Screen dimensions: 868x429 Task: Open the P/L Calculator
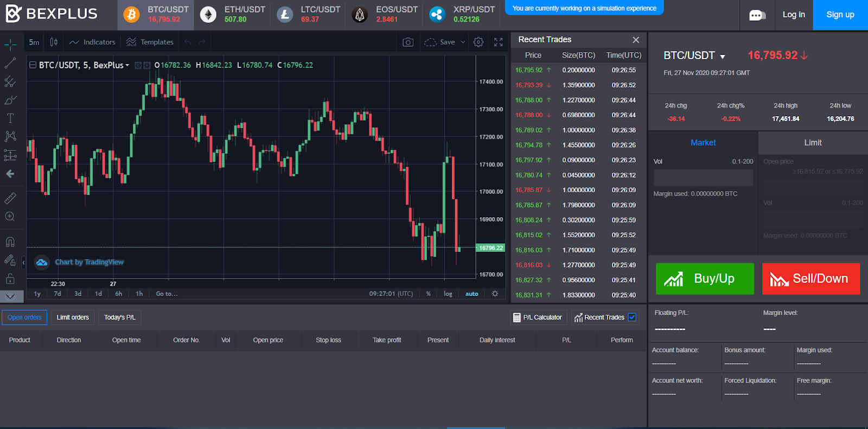click(538, 317)
